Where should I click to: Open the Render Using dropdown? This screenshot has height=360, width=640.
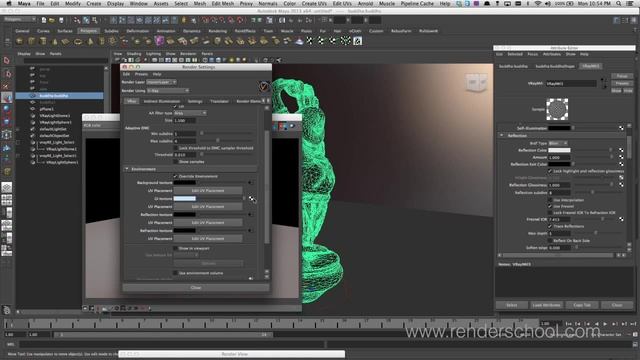167,91
